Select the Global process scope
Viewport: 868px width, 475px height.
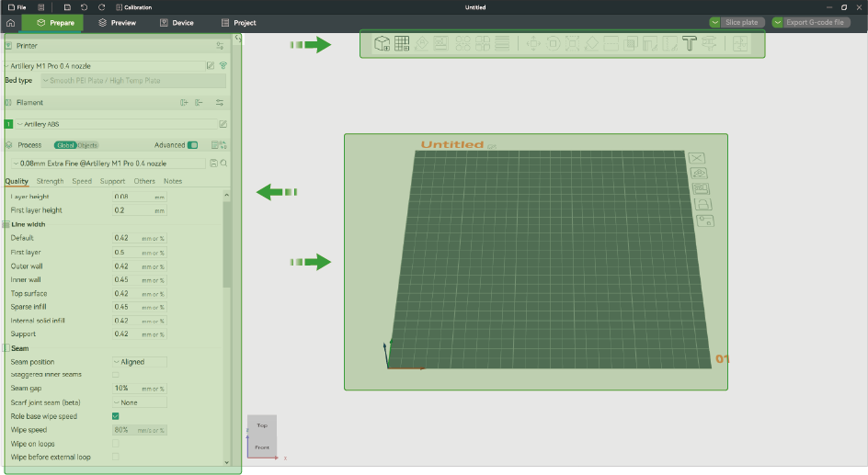(65, 145)
